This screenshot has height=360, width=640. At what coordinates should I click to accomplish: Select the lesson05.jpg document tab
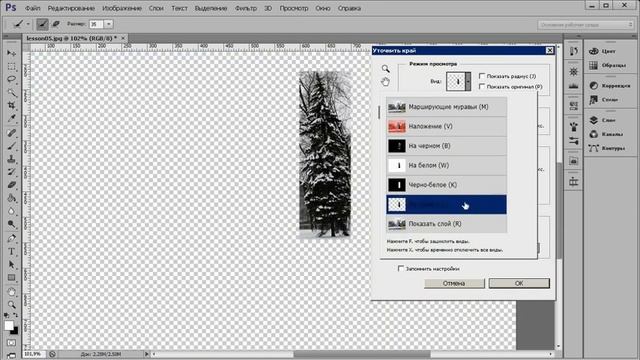point(71,38)
